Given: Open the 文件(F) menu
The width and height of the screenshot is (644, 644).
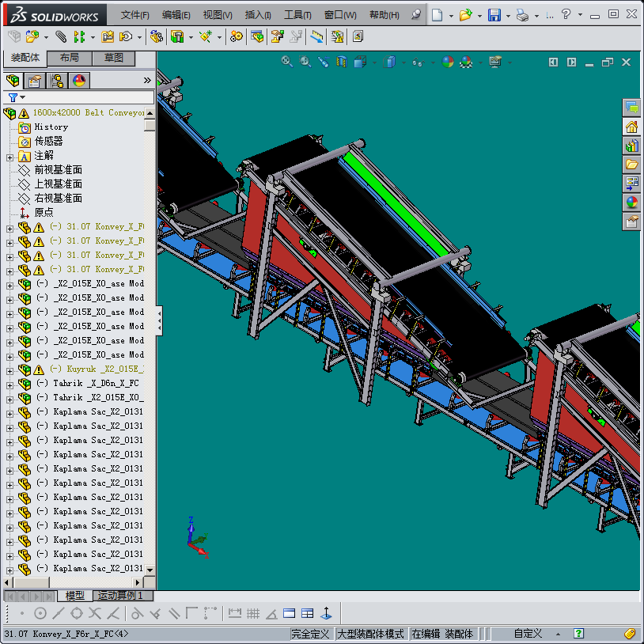Looking at the screenshot, I should pyautogui.click(x=134, y=15).
